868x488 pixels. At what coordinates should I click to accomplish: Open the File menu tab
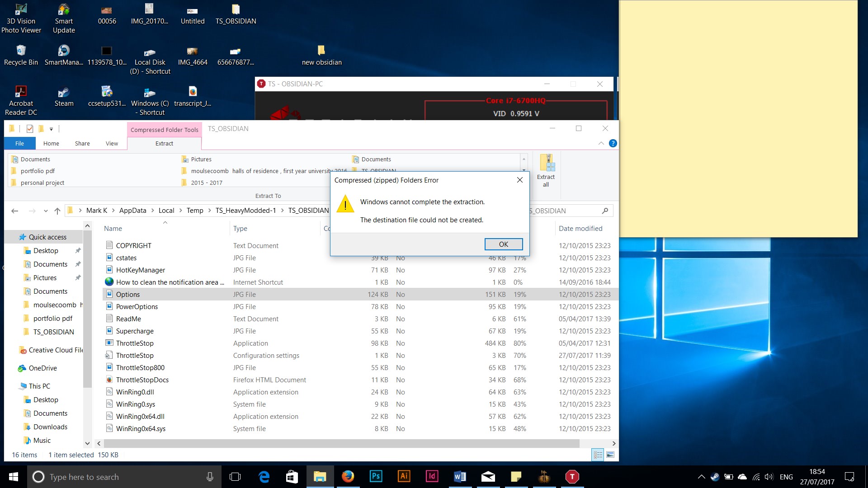coord(19,143)
